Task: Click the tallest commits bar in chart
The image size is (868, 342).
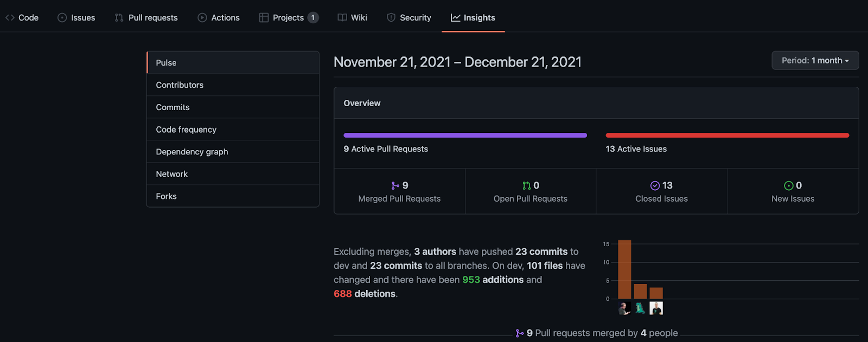Action: tap(624, 269)
